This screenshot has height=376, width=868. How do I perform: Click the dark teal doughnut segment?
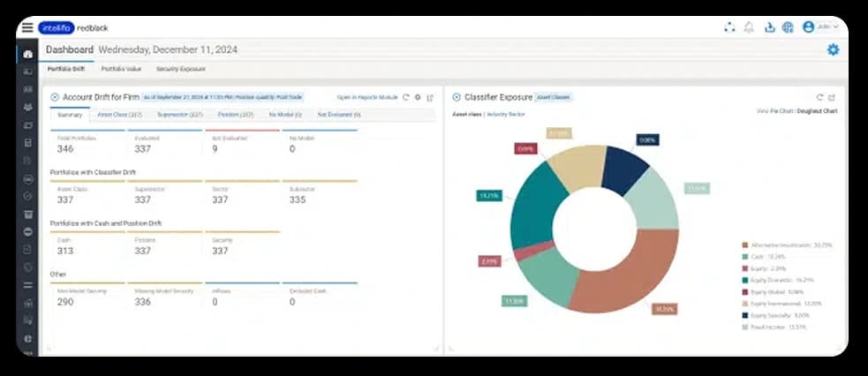(537, 208)
